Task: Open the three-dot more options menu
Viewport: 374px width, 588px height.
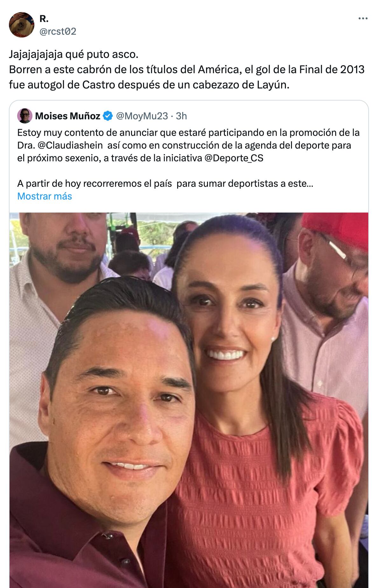Action: 363,19
